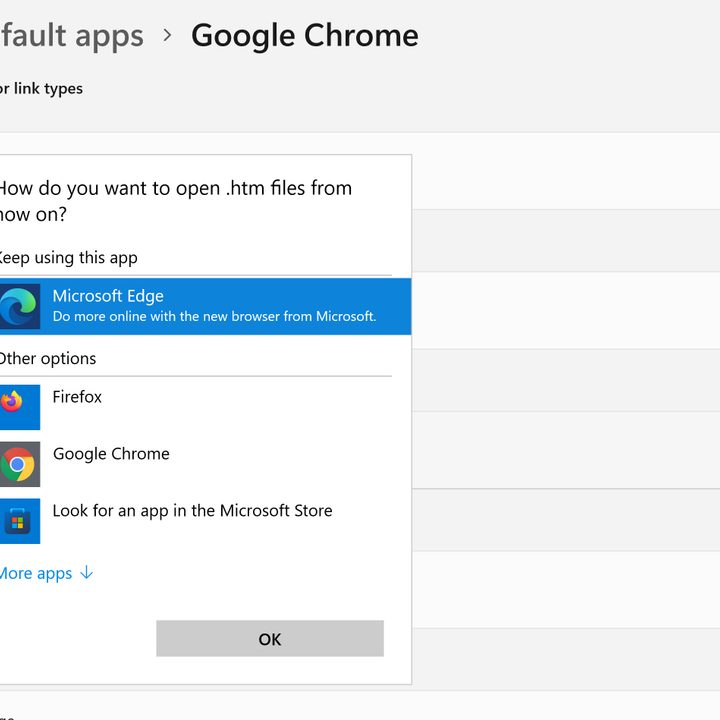Click the Google Chrome logo icon
Screen dimensions: 720x720
tap(19, 464)
